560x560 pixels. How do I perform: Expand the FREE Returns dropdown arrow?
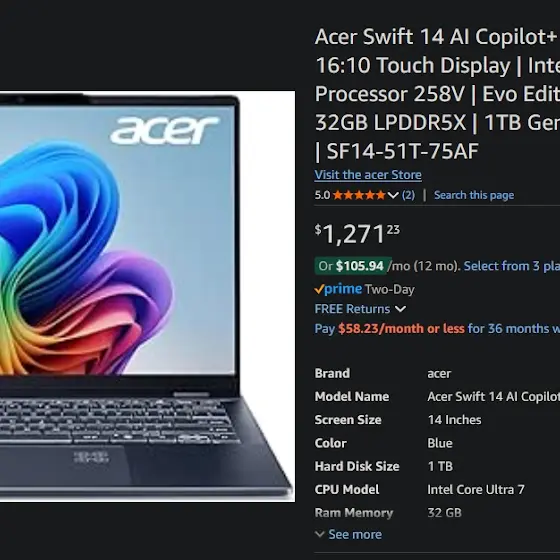pos(400,309)
